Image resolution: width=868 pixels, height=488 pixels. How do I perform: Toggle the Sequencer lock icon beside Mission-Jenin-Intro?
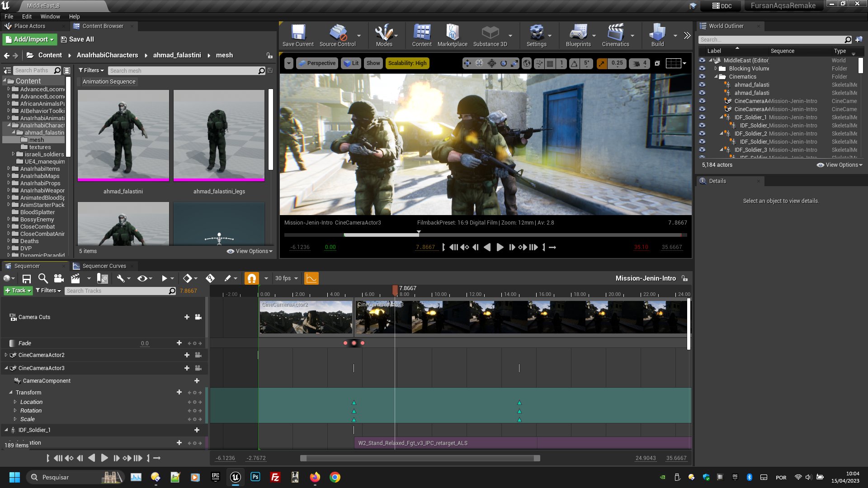tap(684, 278)
